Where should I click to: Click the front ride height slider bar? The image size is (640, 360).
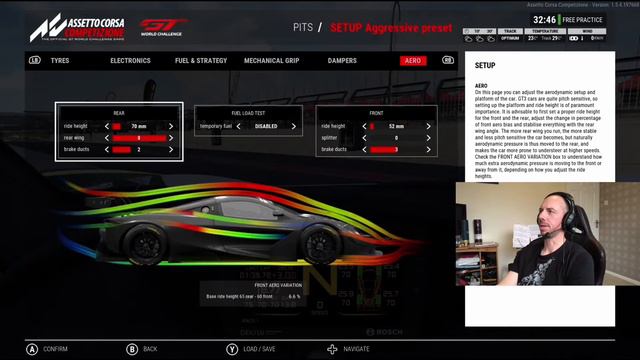(x=396, y=127)
